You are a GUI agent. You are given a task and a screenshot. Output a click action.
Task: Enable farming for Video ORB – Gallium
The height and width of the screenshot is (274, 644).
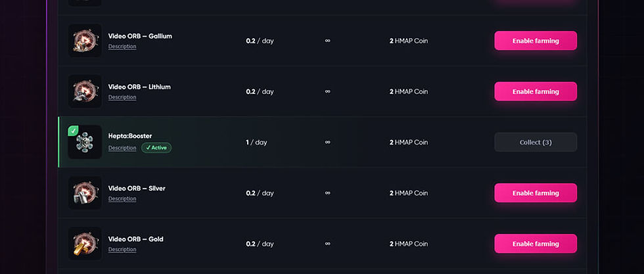click(536, 41)
